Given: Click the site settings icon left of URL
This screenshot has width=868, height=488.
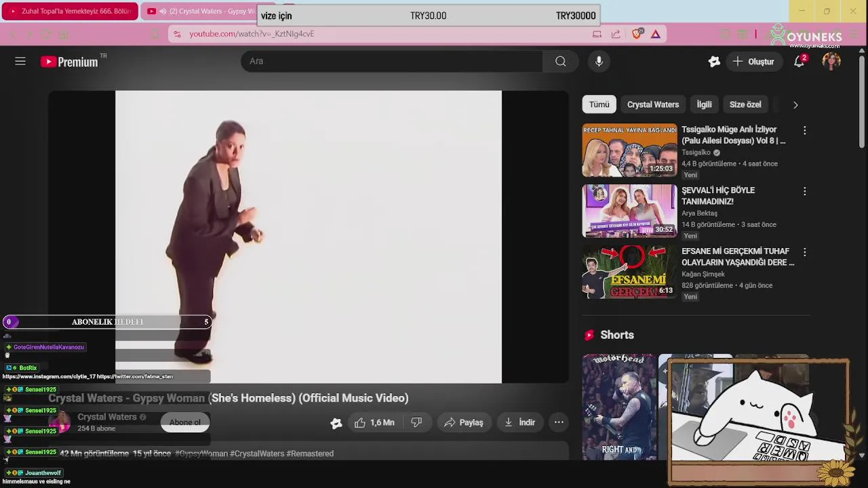Looking at the screenshot, I should 177,34.
